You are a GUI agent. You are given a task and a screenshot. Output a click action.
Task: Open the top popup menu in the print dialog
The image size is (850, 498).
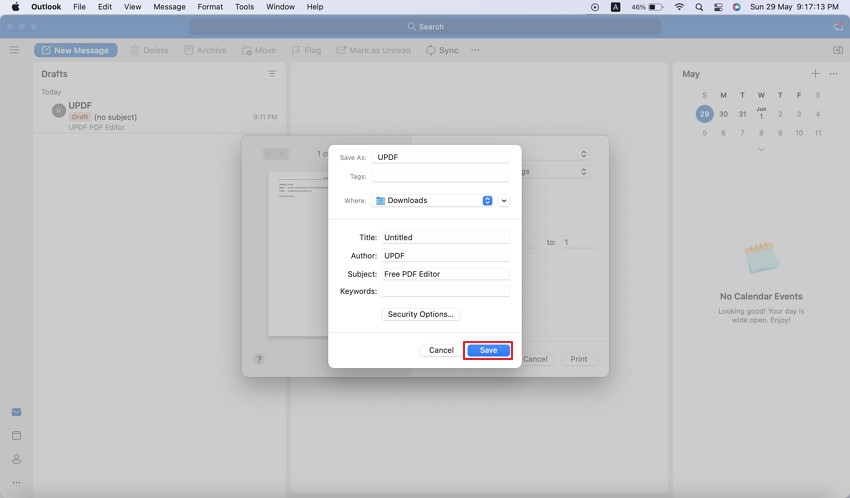[556, 154]
